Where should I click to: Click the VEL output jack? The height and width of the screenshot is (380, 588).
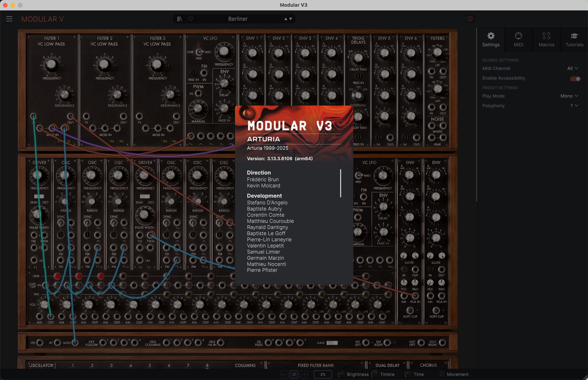[x=40, y=343]
